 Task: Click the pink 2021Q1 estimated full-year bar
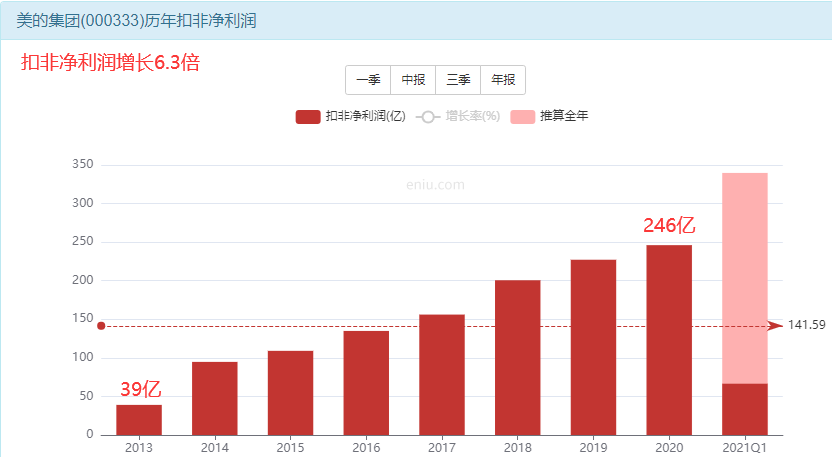(744, 278)
